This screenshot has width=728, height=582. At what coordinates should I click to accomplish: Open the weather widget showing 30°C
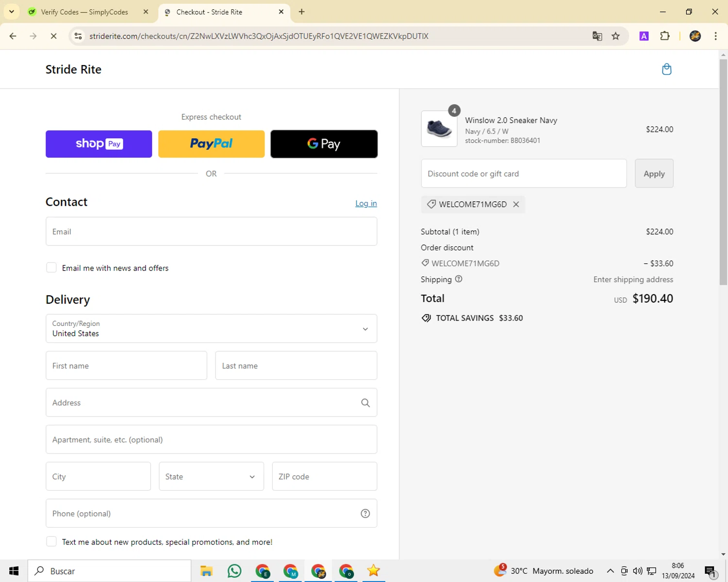(x=544, y=571)
